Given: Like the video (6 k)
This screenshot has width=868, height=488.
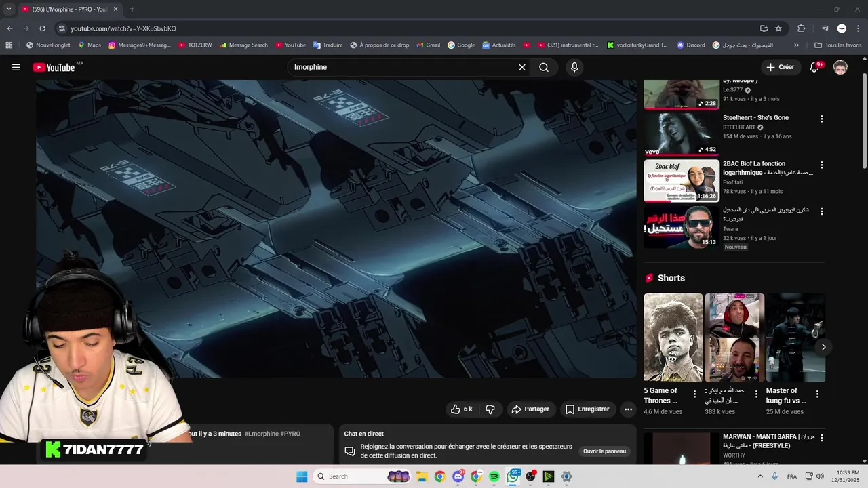Looking at the screenshot, I should point(461,409).
